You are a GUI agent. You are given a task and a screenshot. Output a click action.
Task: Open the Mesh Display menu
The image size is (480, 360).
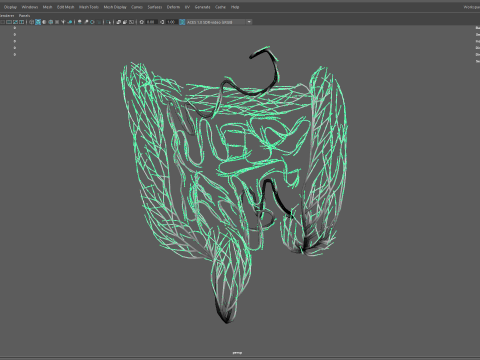click(x=115, y=7)
